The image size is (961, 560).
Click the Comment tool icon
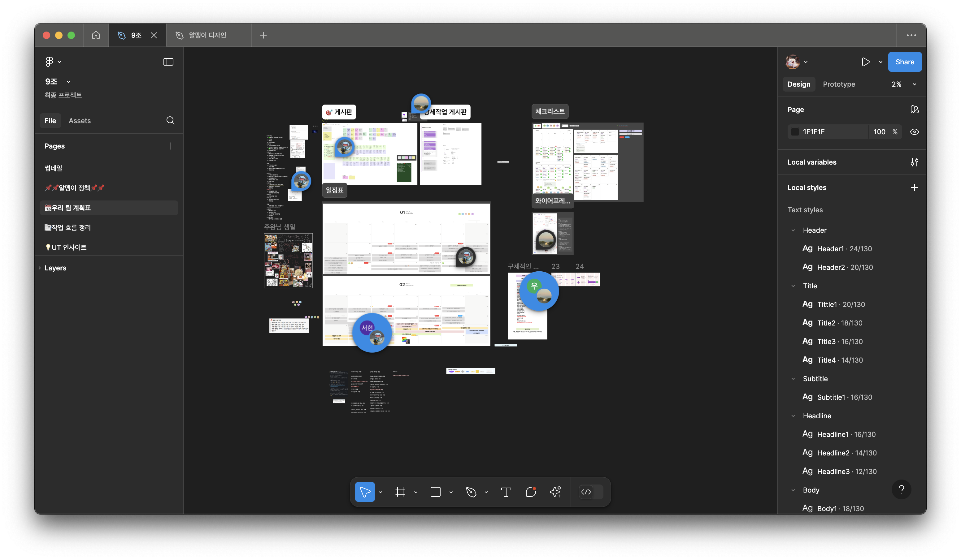tap(530, 492)
